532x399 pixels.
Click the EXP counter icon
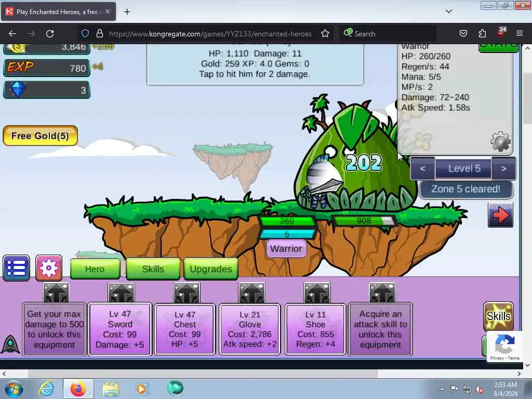20,67
